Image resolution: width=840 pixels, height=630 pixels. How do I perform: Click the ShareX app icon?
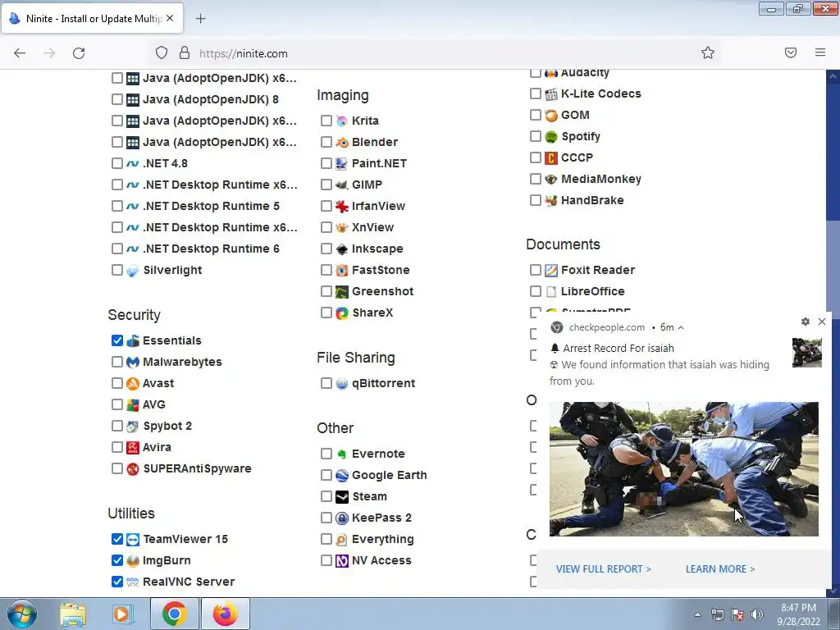pos(342,313)
